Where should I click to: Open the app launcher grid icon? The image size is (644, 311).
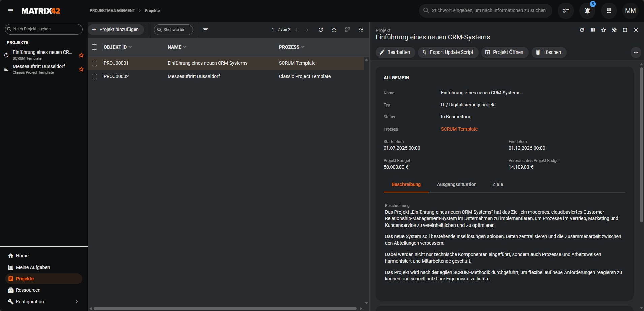click(x=609, y=11)
